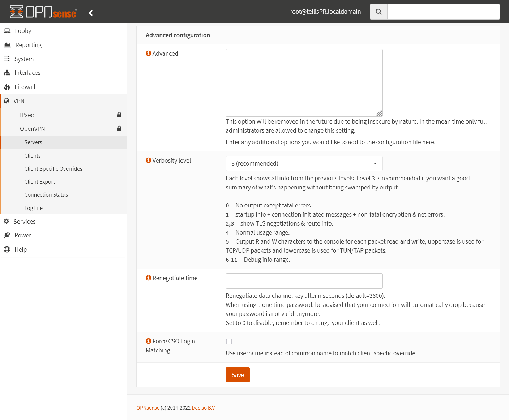Follow the Deciso B.V. link
The image size is (509, 420).
(x=203, y=407)
